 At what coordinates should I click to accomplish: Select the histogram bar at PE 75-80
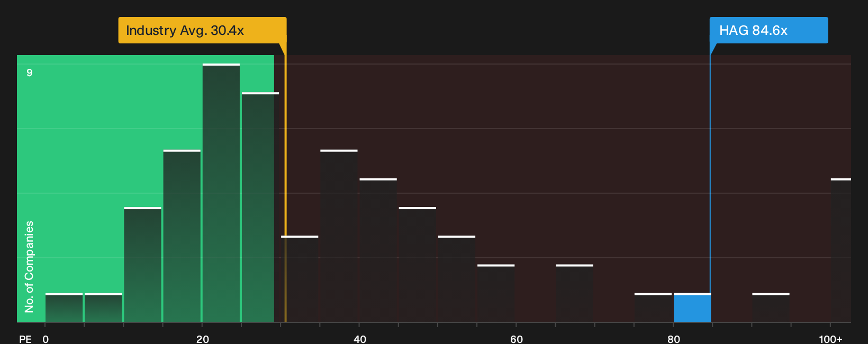[653, 308]
